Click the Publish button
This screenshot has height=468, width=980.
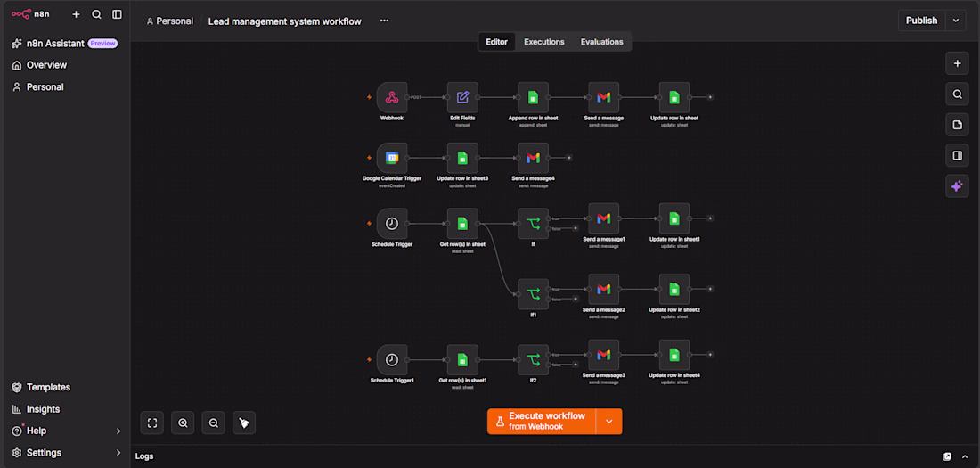(922, 20)
